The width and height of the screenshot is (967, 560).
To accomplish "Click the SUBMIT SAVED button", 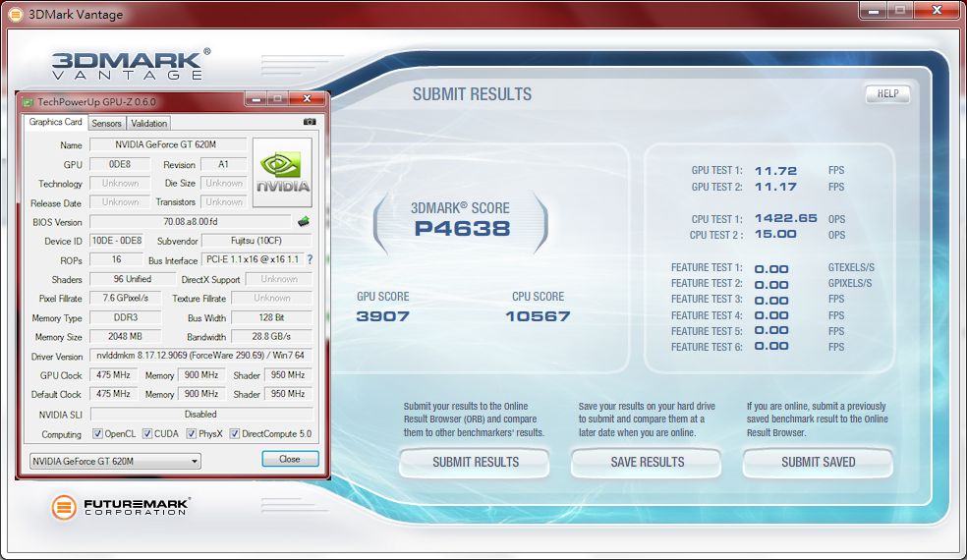I will pos(818,462).
